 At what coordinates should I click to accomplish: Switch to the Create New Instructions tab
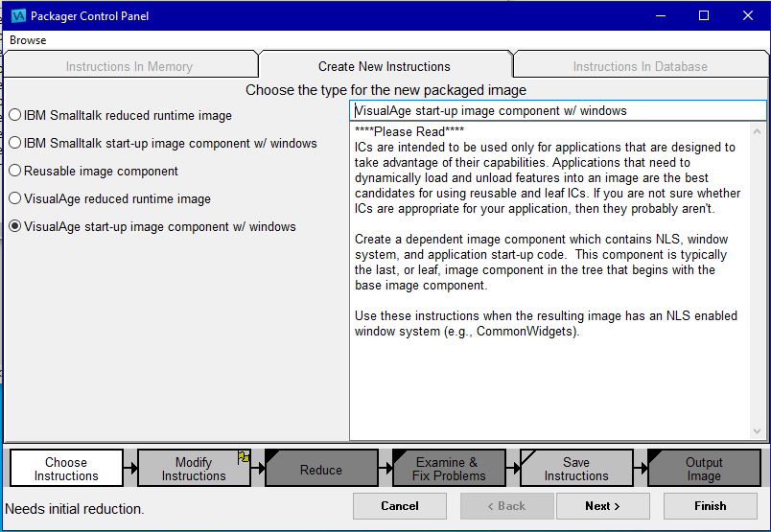pos(385,66)
